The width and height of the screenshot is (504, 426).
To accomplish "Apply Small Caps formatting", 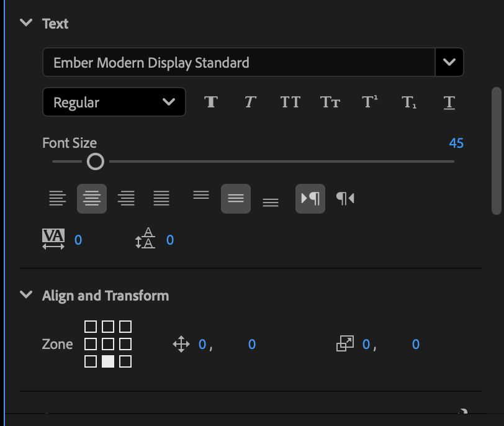I will 330,102.
